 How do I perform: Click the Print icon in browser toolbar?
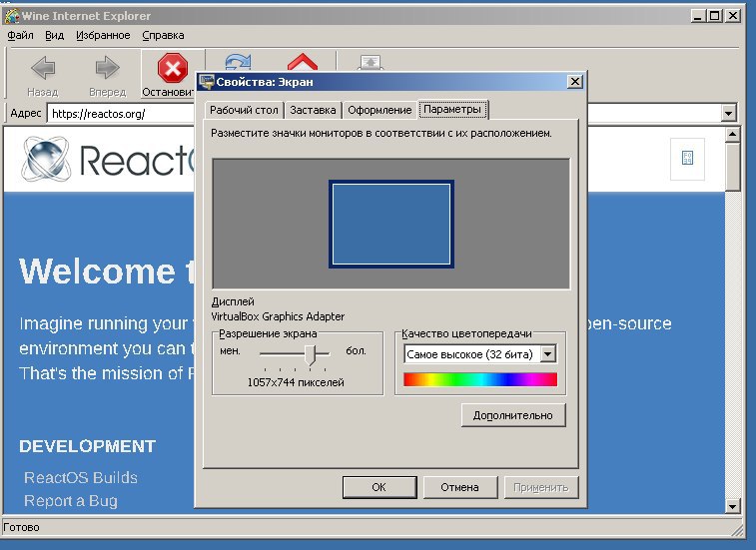371,63
